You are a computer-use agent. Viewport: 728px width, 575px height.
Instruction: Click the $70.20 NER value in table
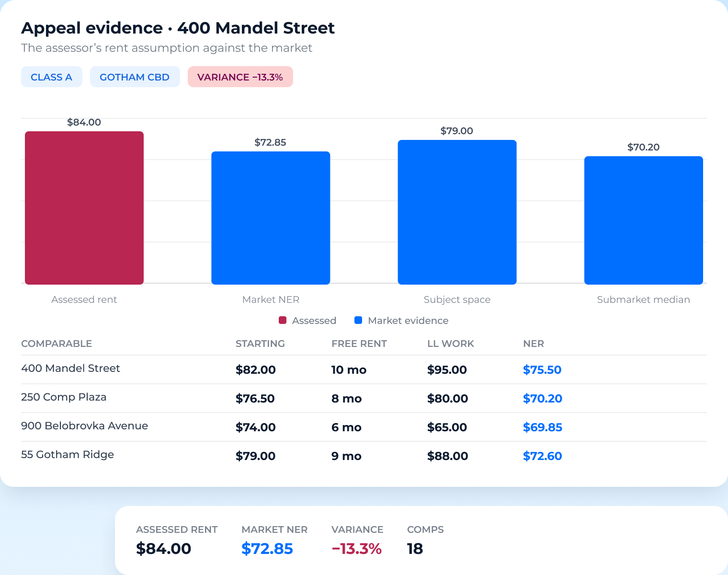[x=543, y=399]
